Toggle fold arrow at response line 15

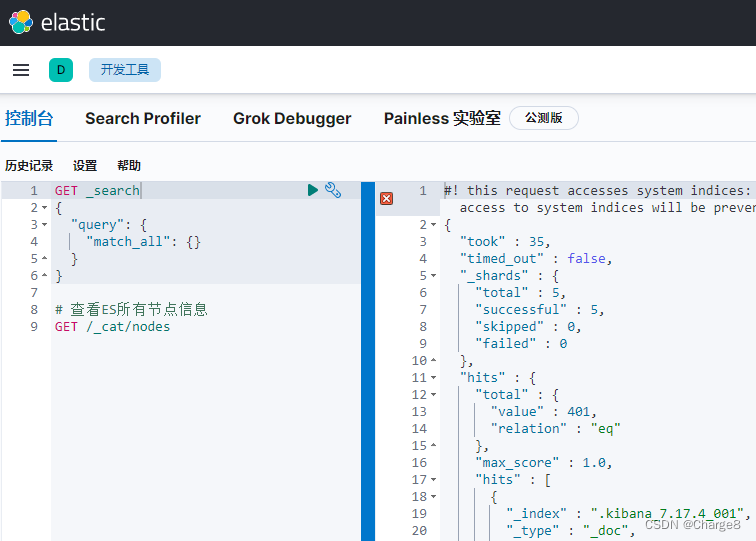coord(433,445)
